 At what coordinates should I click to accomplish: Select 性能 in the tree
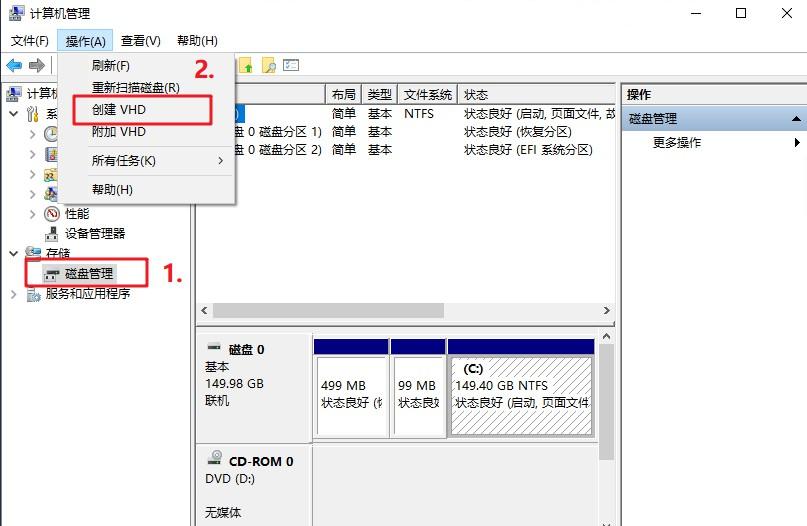[x=77, y=214]
